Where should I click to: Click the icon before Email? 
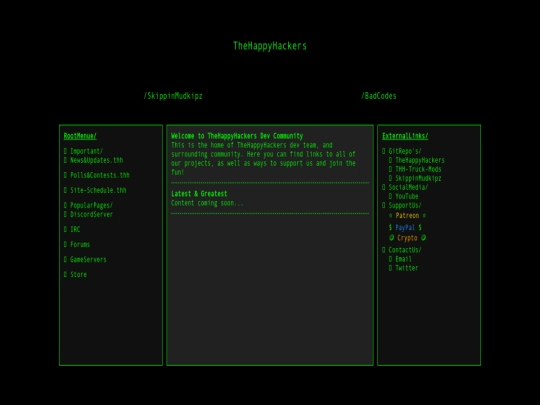click(390, 259)
